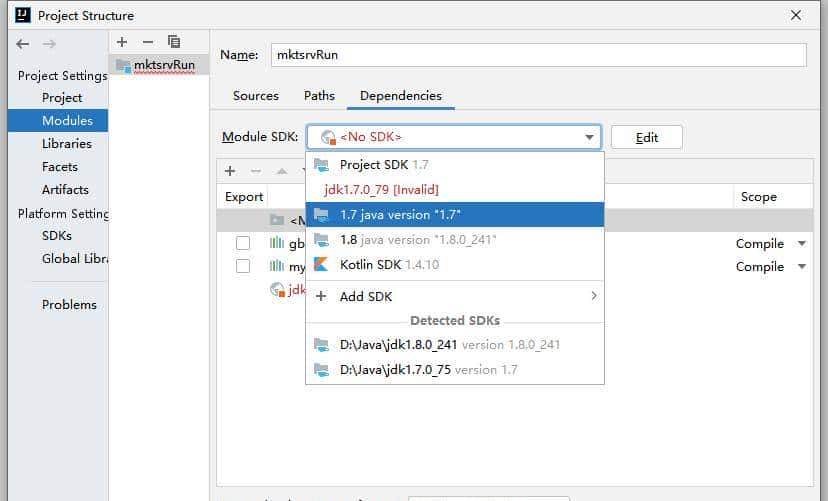This screenshot has width=828, height=501.
Task: Click the Project SDK 1.7 folder icon
Action: pos(322,165)
